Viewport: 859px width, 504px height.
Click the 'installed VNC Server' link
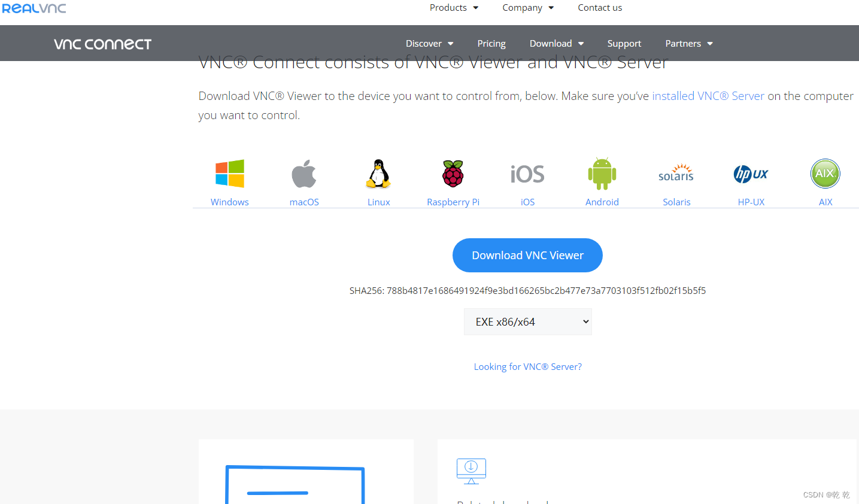pyautogui.click(x=708, y=96)
